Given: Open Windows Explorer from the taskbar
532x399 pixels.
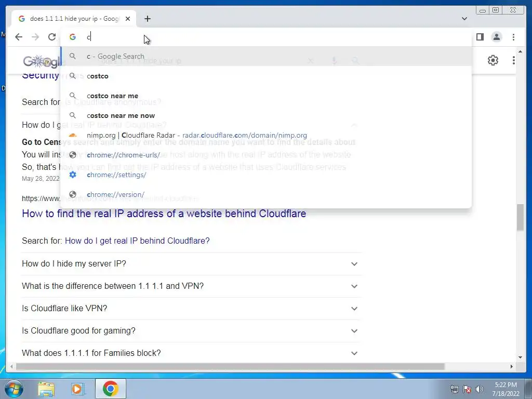Looking at the screenshot, I should tap(46, 389).
